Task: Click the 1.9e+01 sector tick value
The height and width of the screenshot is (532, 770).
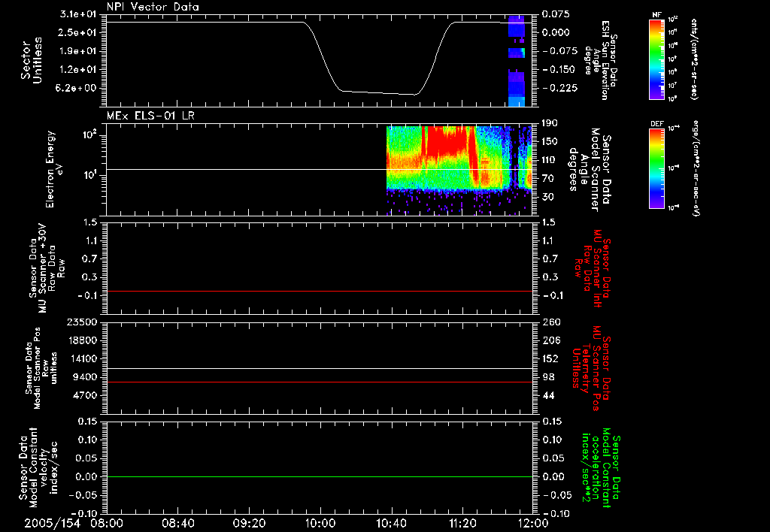Action: 78,51
